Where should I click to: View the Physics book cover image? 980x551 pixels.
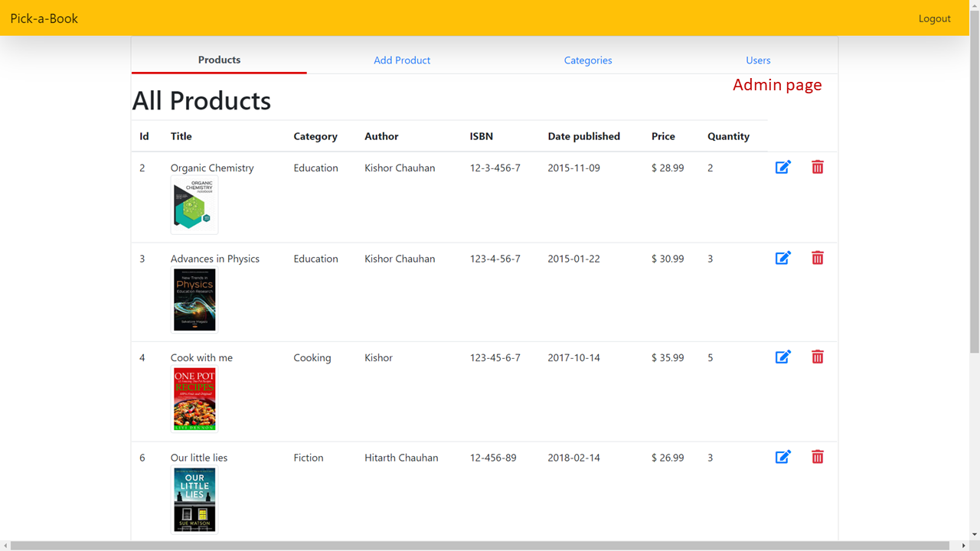(x=194, y=299)
